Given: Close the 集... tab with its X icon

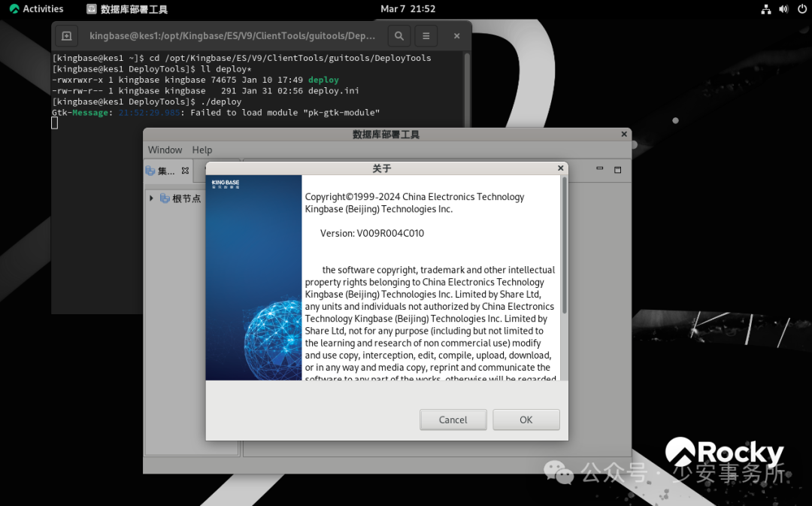Looking at the screenshot, I should coord(185,171).
